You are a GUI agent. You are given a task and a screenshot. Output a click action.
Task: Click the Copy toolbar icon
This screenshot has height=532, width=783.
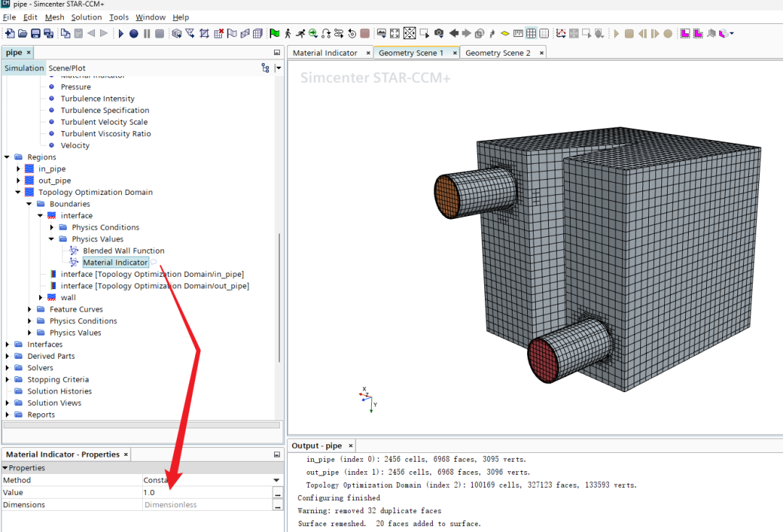65,33
